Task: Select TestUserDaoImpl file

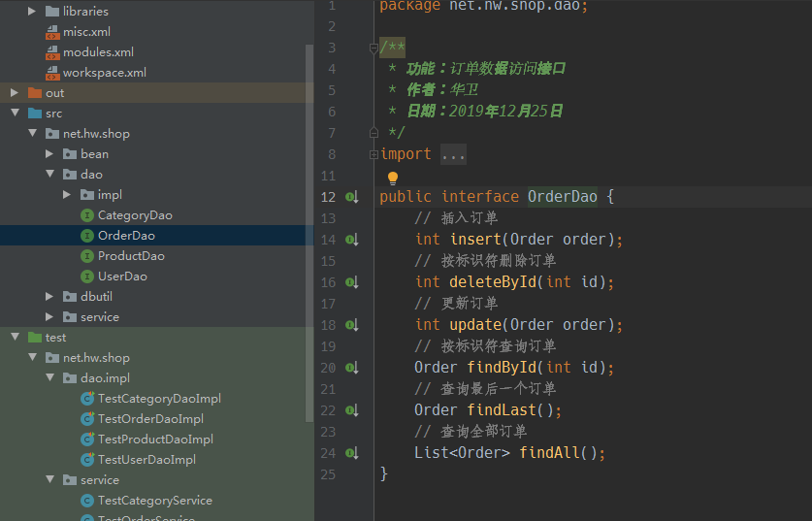Action: (147, 459)
